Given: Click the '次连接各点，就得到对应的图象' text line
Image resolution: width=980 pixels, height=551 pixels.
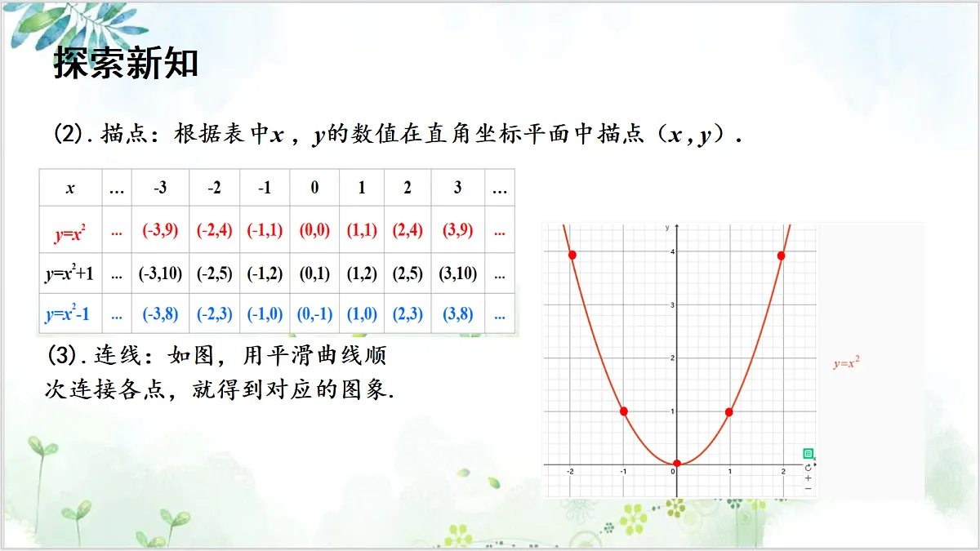Looking at the screenshot, I should [220, 390].
